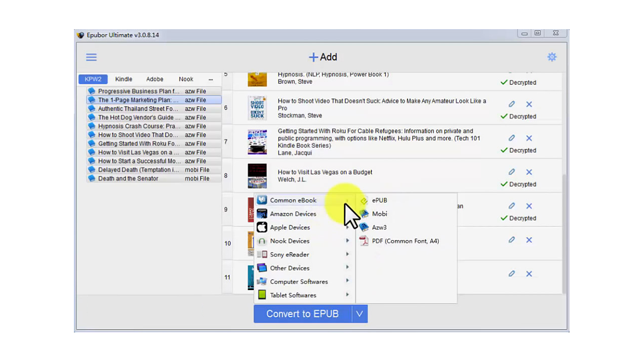Screen dimensions: 644x362
Task: Open the hamburger menu icon
Action: [91, 57]
